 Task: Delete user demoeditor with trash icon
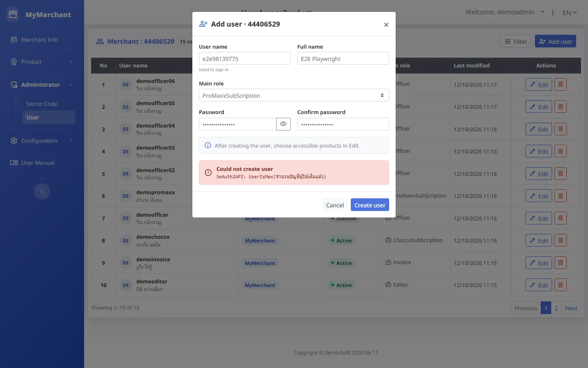coord(561,285)
